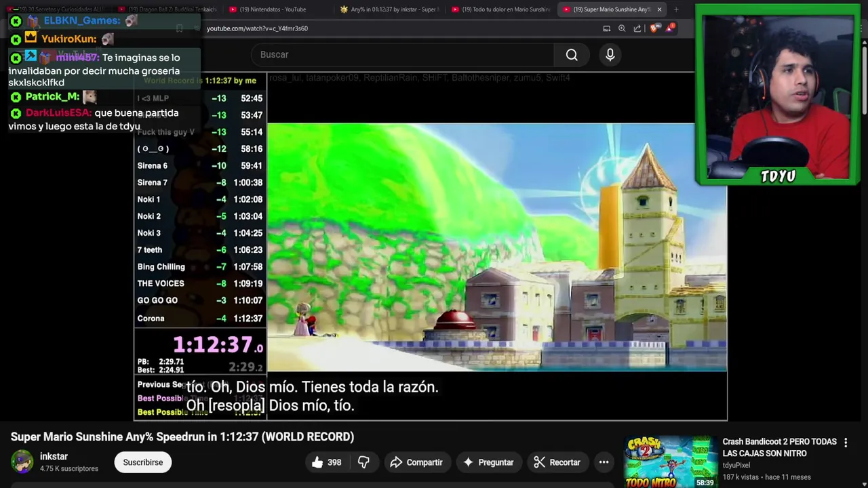868x488 pixels.
Task: Click the 'Bing Chilling' split row
Action: point(200,267)
